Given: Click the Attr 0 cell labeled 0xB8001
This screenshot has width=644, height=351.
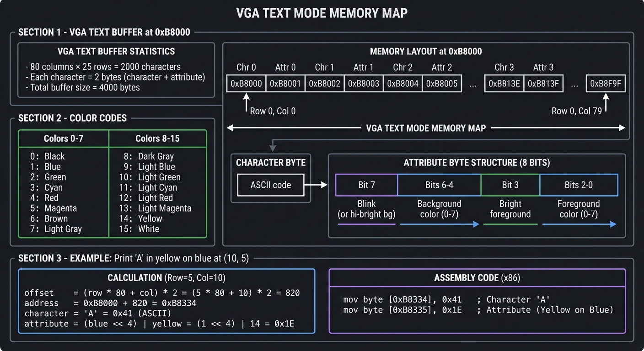Looking at the screenshot, I should click(x=285, y=83).
